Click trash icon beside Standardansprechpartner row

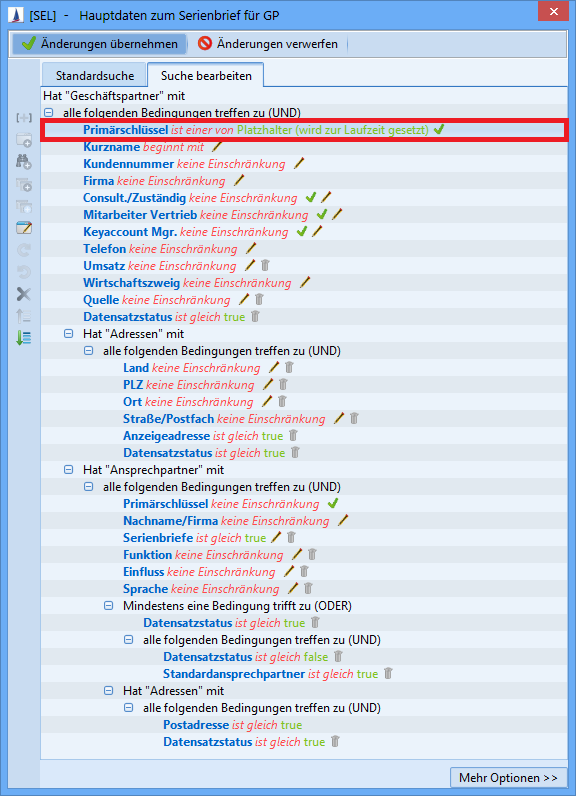(x=388, y=674)
